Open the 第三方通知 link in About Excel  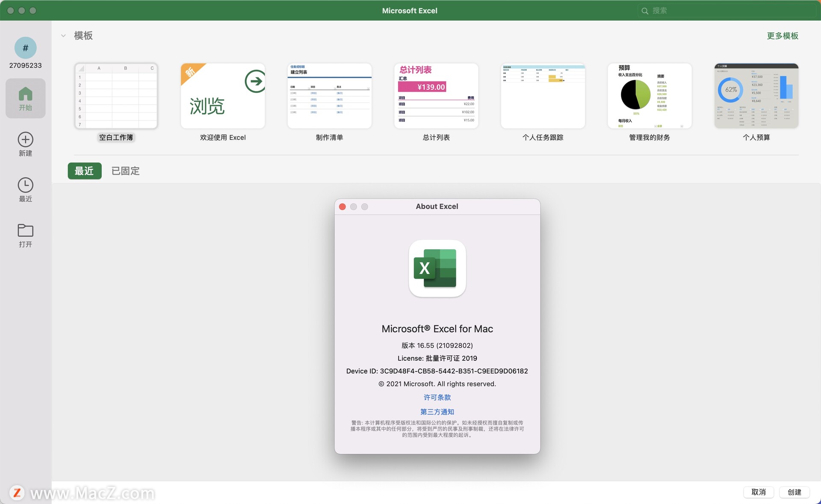437,412
